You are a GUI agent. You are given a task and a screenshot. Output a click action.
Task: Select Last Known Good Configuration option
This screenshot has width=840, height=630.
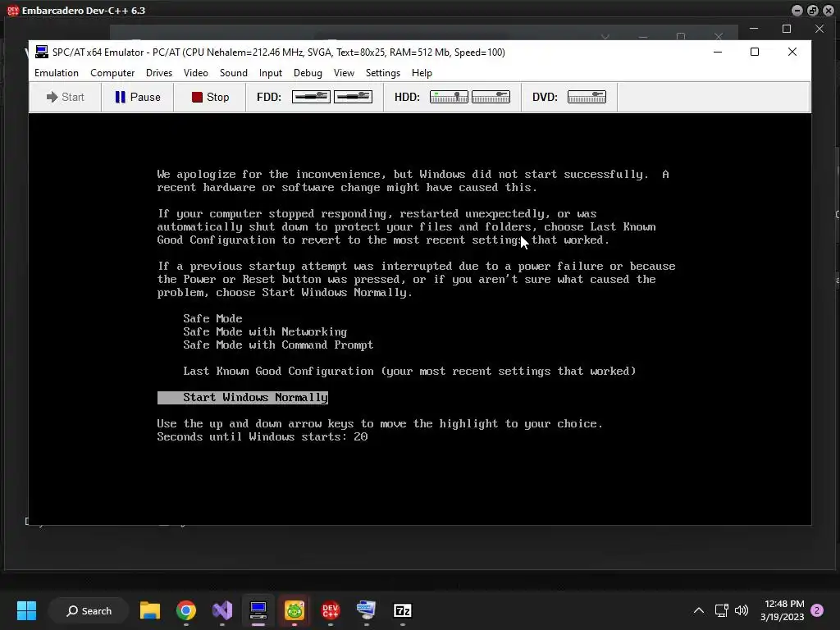(409, 372)
